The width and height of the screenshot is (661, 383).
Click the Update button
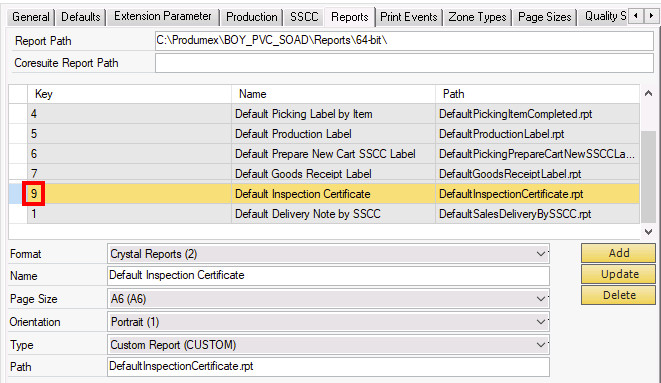click(x=618, y=274)
